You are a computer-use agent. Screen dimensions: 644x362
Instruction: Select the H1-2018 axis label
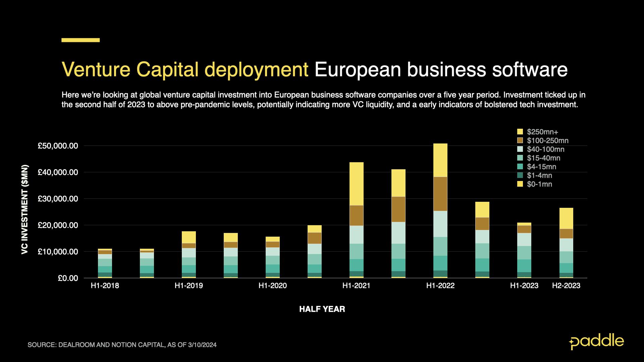(x=105, y=286)
